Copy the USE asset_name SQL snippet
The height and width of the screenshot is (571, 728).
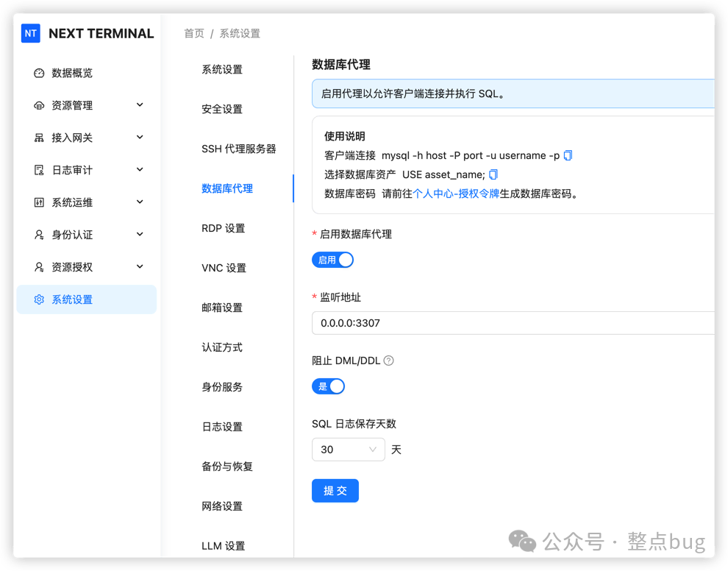coord(492,173)
